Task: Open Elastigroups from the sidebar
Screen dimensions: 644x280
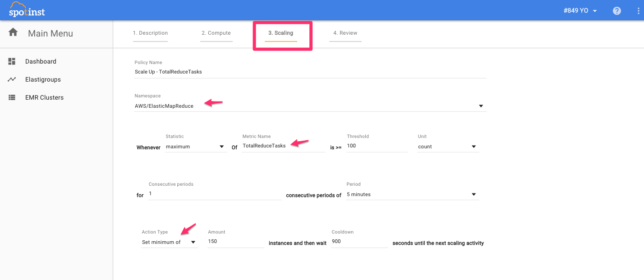Action: tap(43, 79)
